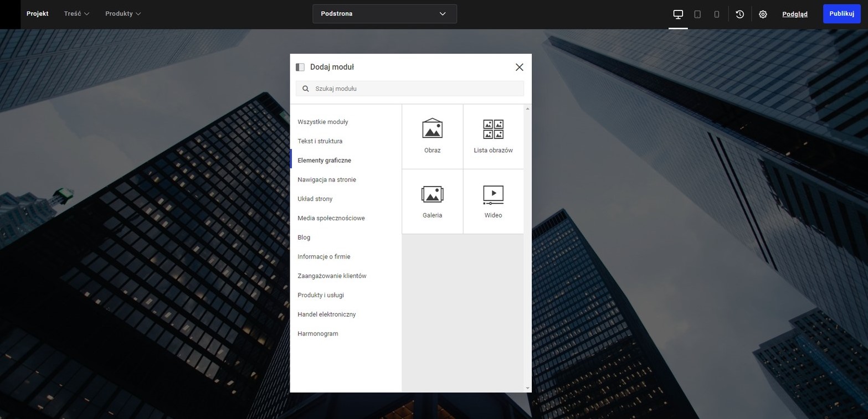Switch to tablet preview icon

(x=697, y=14)
